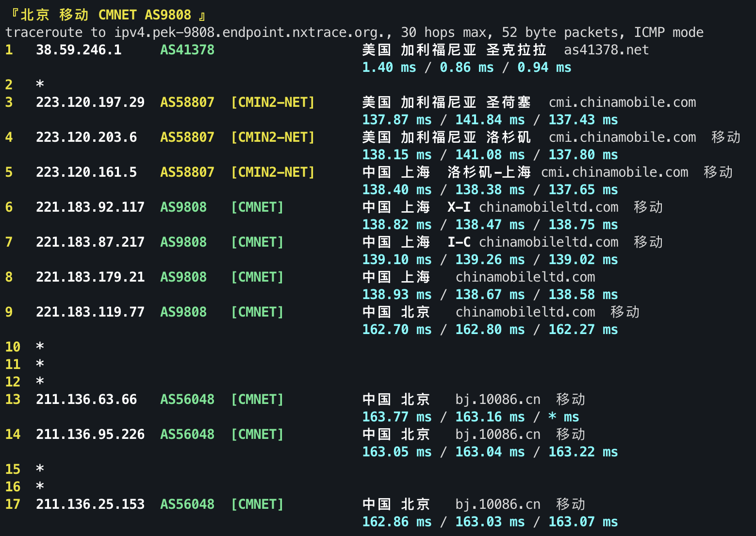Image resolution: width=756 pixels, height=536 pixels.
Task: Select AS56048 in the 211.136.63.66 row
Action: [x=187, y=400]
